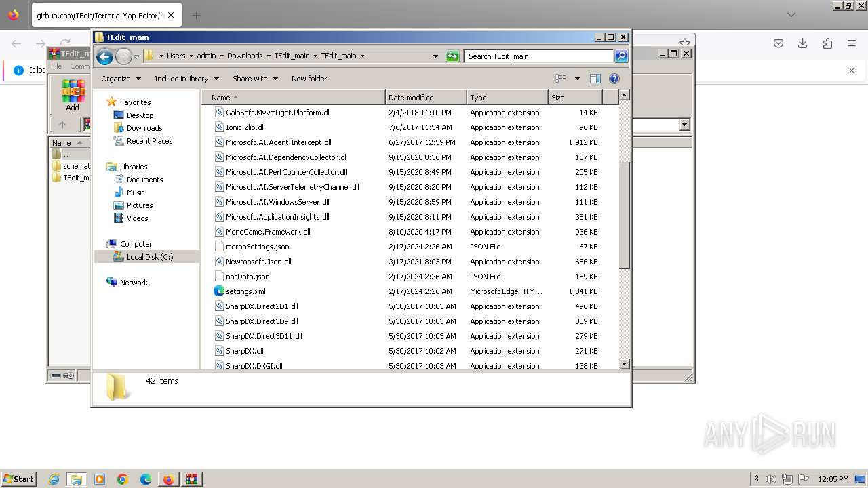This screenshot has width=868, height=488.
Task: Open the Firefox extensions puzzle icon
Action: click(x=827, y=43)
